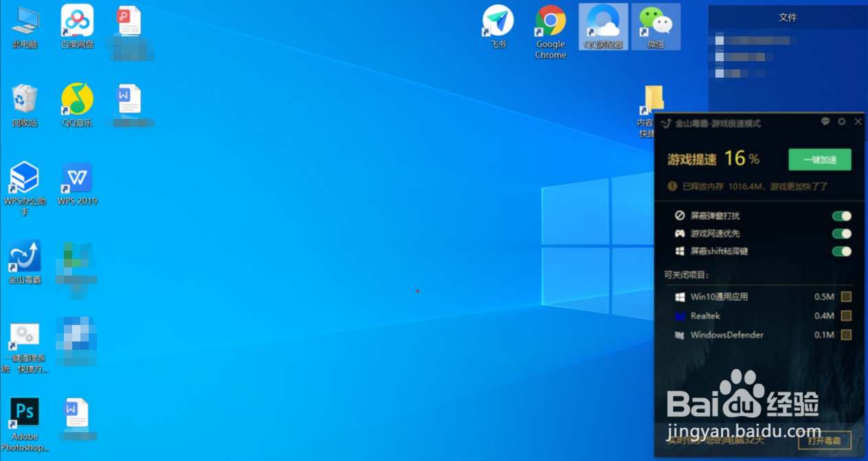
Task: Launch Adobe Photoshop shortcut
Action: 25,424
